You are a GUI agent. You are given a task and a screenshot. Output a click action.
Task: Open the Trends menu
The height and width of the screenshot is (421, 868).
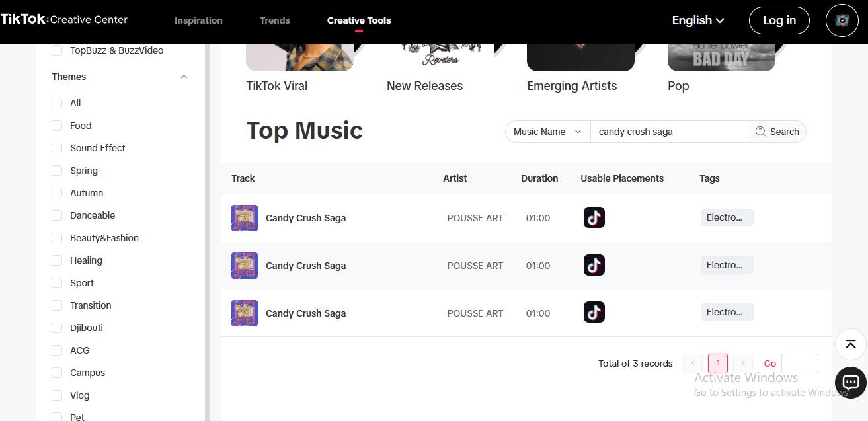pos(275,20)
